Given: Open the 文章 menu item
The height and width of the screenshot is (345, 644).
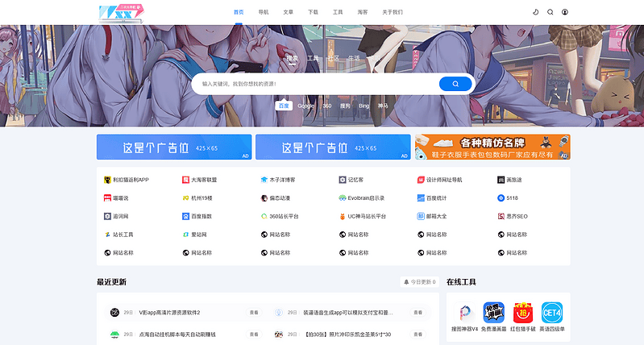Looking at the screenshot, I should tap(288, 12).
